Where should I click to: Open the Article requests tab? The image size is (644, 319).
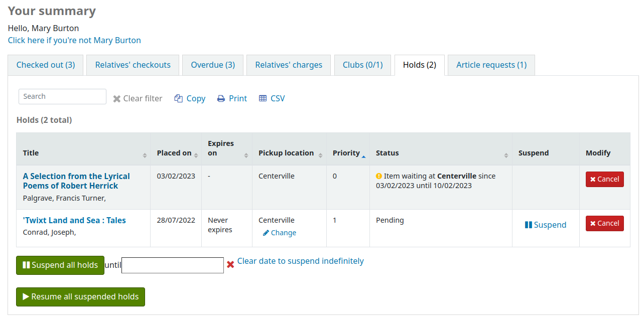[x=490, y=65]
